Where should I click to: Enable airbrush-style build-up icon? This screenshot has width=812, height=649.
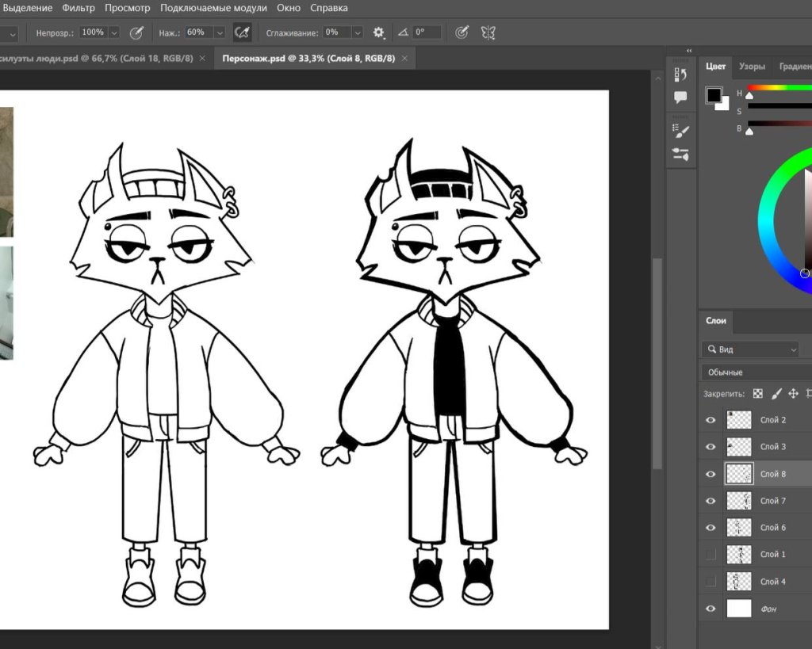pos(243,32)
